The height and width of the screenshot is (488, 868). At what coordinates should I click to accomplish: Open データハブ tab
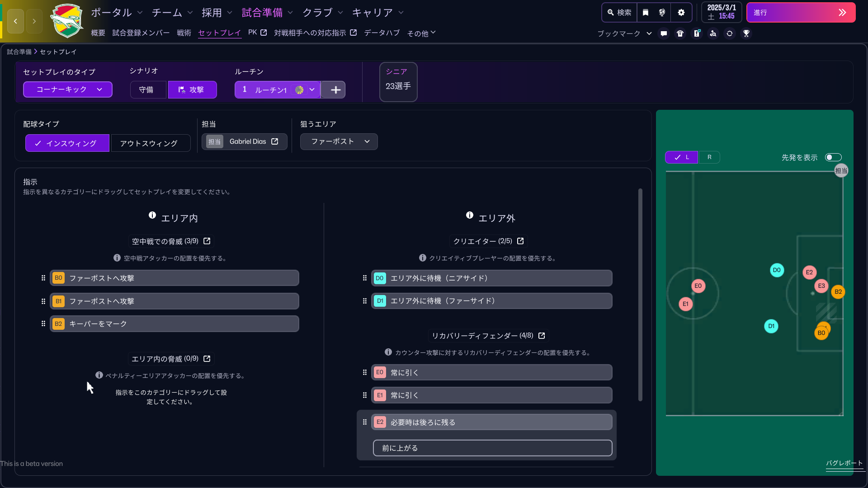[x=382, y=33]
